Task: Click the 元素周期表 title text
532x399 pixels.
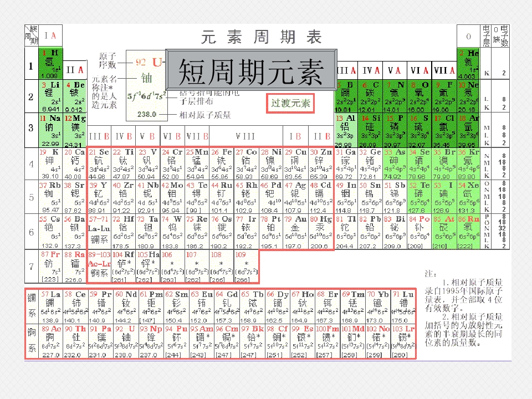Action: (261, 37)
